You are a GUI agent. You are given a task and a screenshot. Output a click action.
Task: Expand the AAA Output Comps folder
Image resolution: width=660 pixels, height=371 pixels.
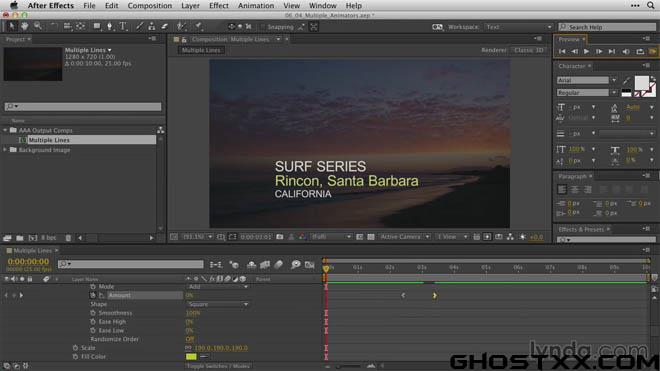click(5, 130)
